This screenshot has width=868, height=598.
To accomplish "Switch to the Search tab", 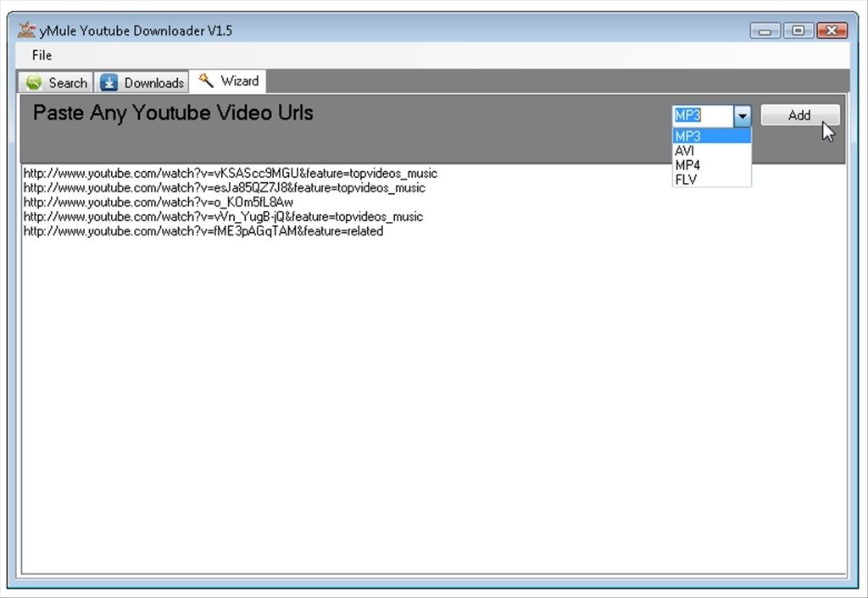I will (55, 82).
